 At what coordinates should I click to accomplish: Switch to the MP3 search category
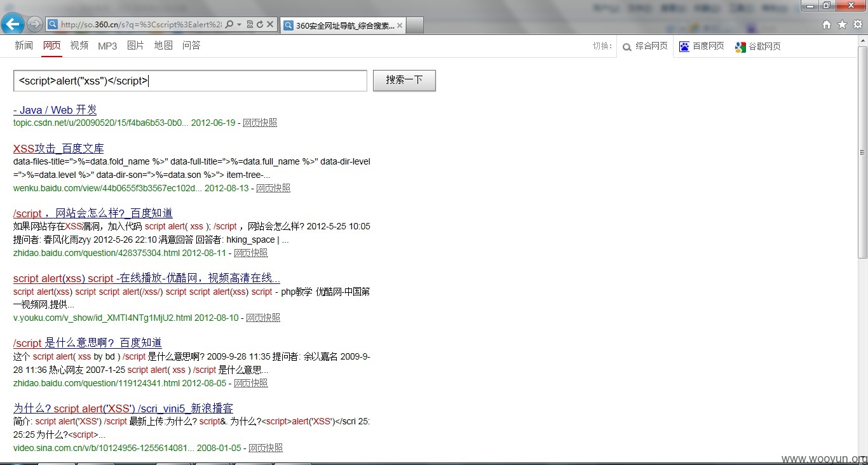107,46
